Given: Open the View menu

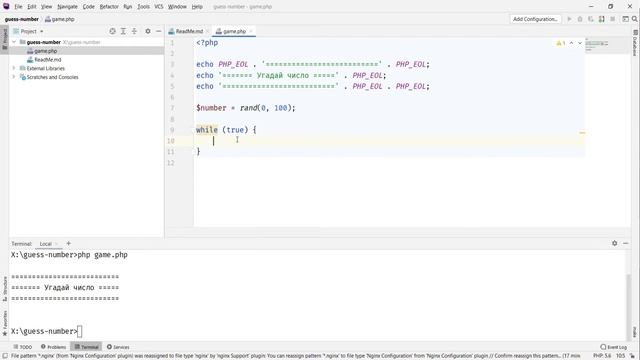Looking at the screenshot, I should tap(47, 7).
